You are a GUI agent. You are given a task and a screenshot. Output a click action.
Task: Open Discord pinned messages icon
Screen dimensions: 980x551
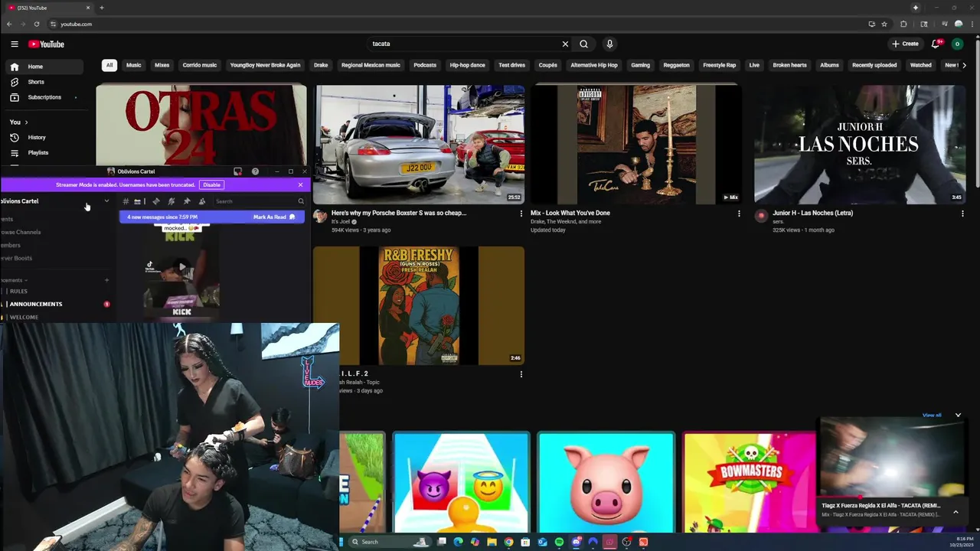187,201
